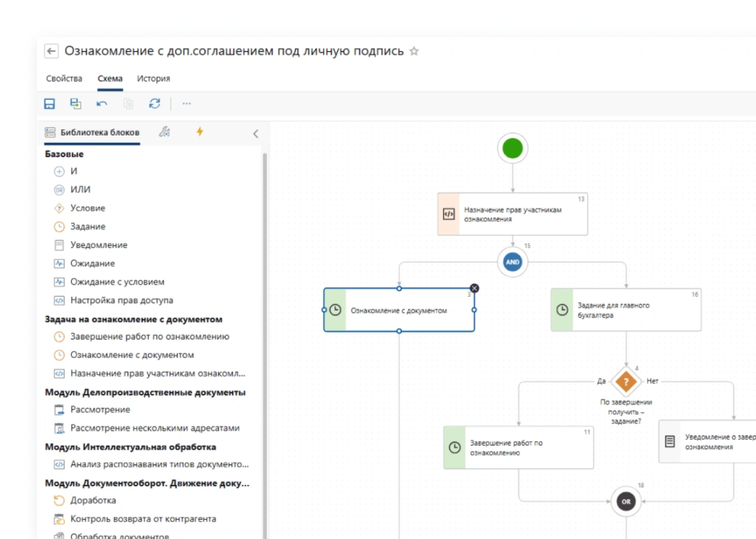Pick the Ожидание с условием block
This screenshot has width=756, height=539.
pyautogui.click(x=117, y=282)
